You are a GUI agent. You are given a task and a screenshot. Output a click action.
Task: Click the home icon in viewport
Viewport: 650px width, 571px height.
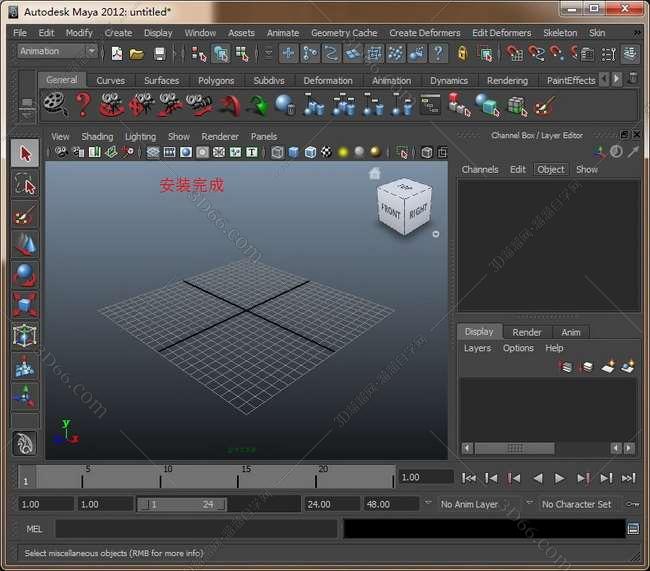pyautogui.click(x=375, y=173)
